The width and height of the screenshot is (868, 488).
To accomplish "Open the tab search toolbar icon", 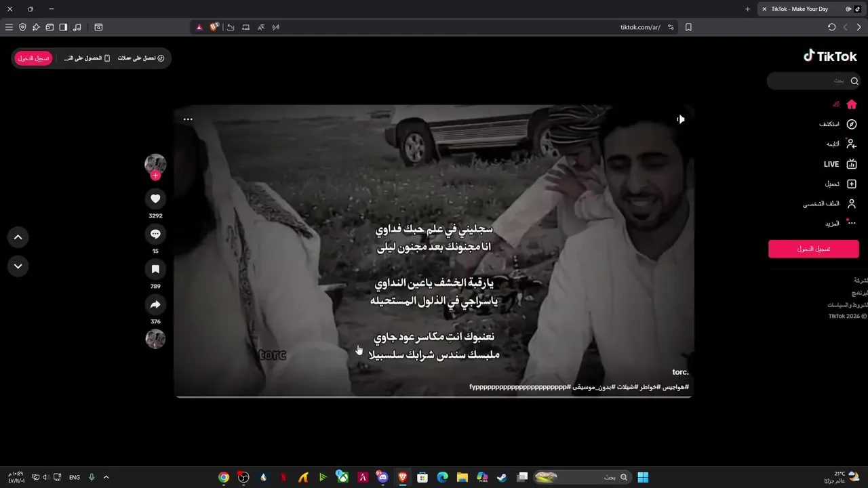I will [98, 27].
